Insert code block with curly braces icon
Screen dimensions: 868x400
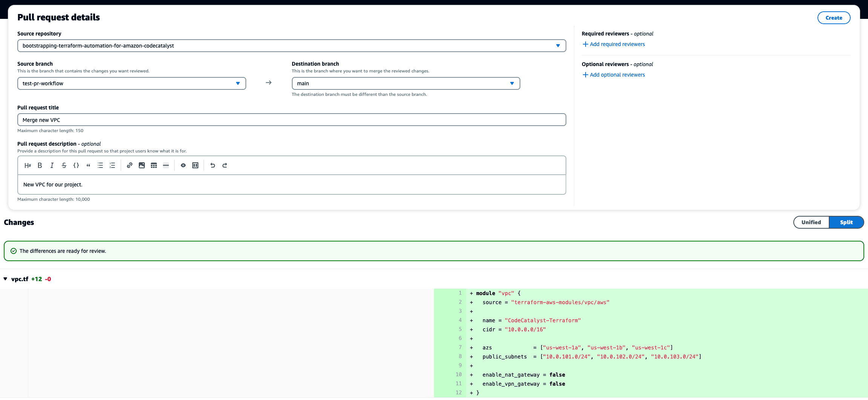(76, 165)
